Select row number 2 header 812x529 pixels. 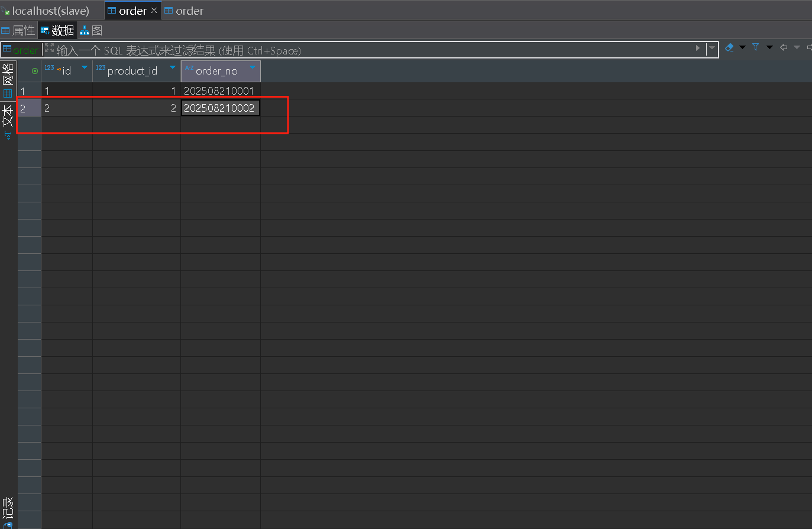(x=29, y=108)
